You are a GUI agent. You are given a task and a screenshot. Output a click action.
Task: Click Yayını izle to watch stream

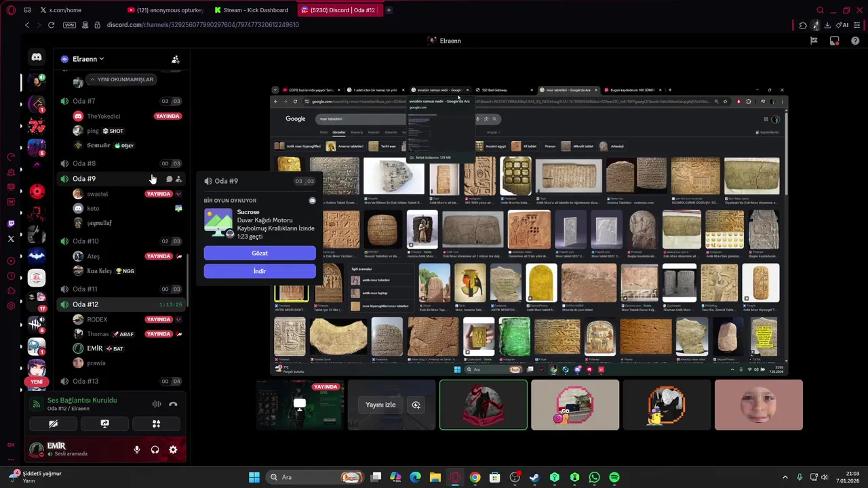point(380,405)
